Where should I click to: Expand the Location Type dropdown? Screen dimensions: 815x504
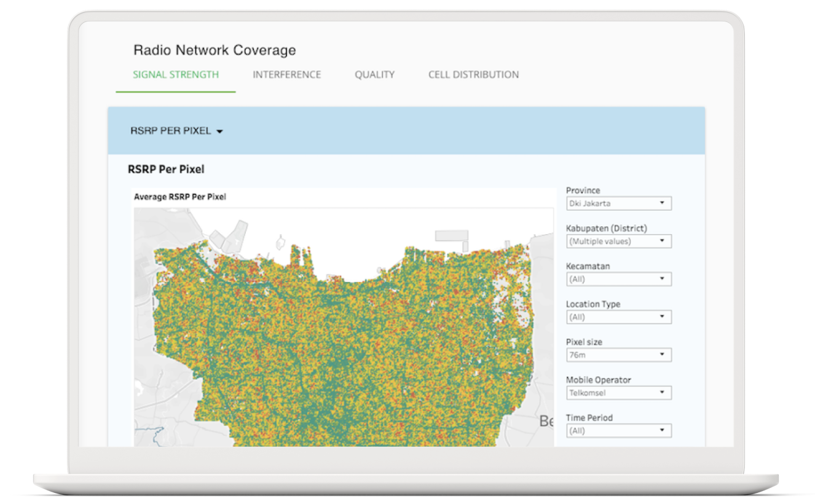coord(618,317)
